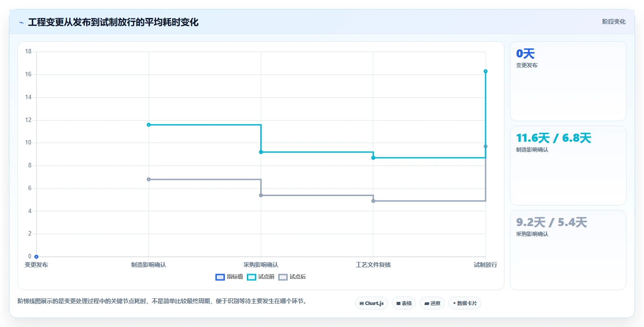Click the 表格 tag
The height and width of the screenshot is (327, 644).
click(404, 303)
